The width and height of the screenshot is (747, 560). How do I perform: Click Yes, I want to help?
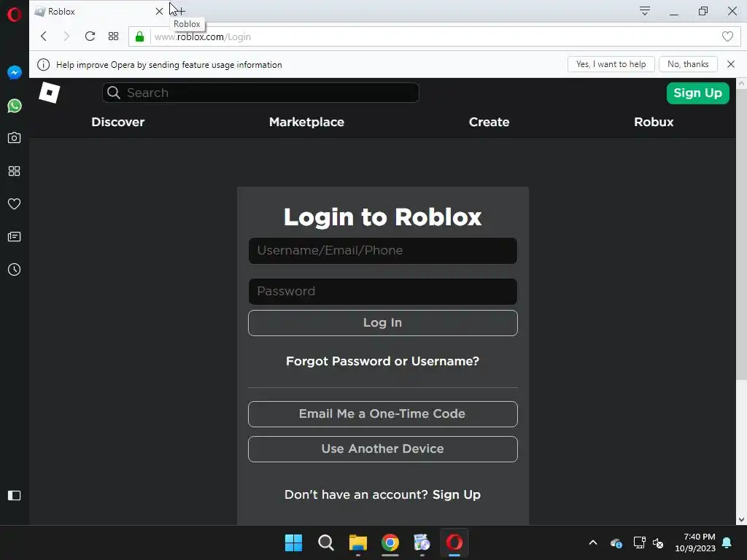click(611, 64)
